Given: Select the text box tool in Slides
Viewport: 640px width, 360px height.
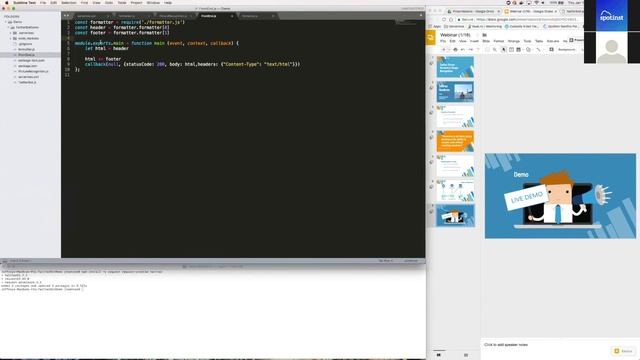Looking at the screenshot, I should (511, 49).
